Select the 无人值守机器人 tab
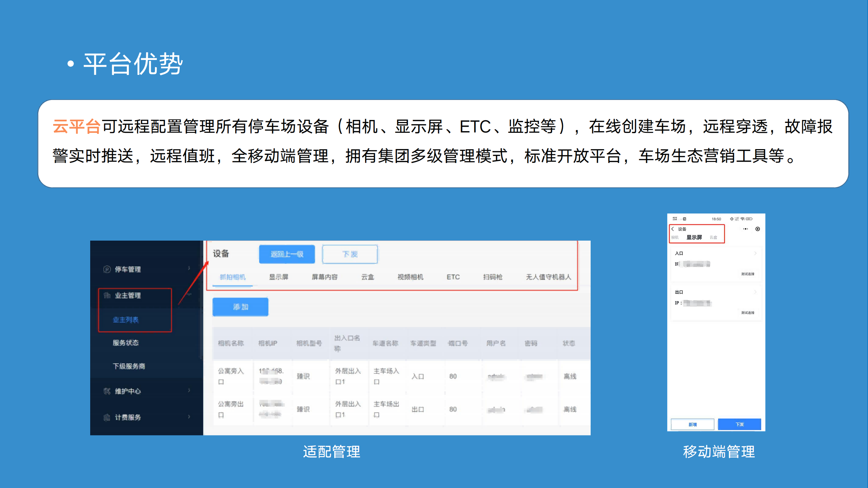 548,277
